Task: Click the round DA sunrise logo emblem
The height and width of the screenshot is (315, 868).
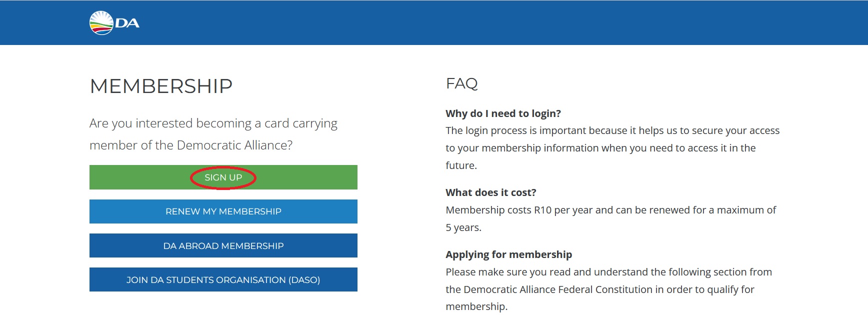Action: pos(101,23)
